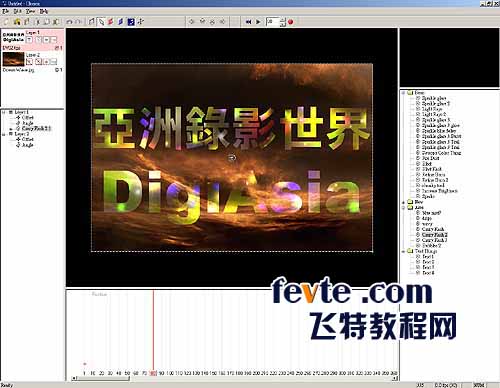
Task: Click the frame number input field
Action: tap(273, 22)
